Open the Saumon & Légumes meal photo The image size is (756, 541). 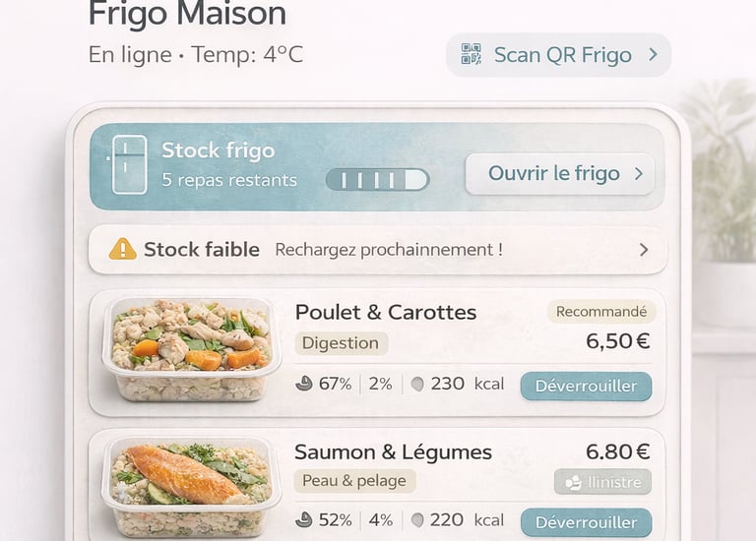click(191, 488)
